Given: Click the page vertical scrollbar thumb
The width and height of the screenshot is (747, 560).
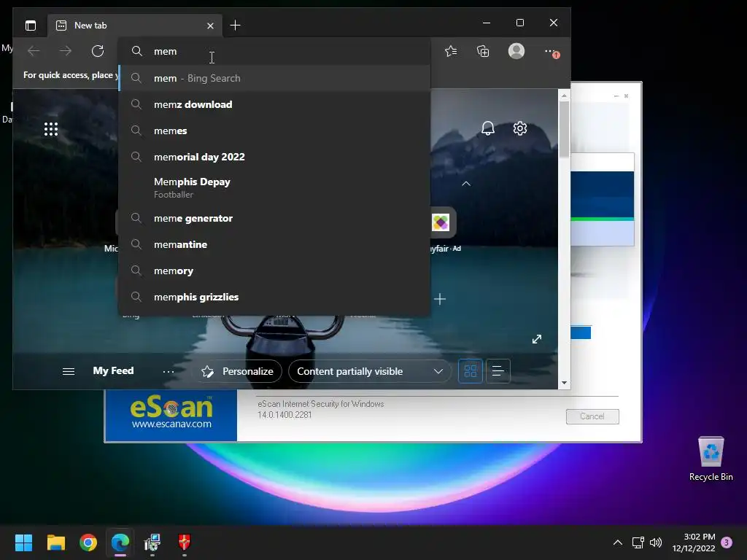Looking at the screenshot, I should tap(564, 128).
